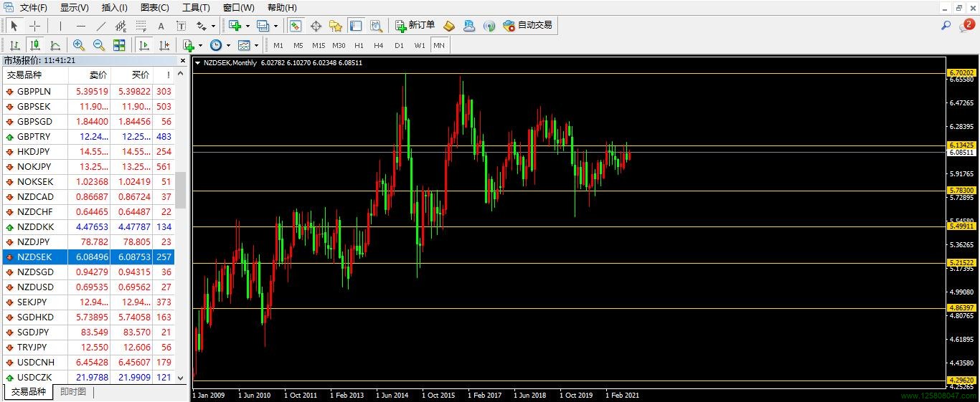Open the 文件(F) menu
The height and width of the screenshot is (402, 980).
34,8
